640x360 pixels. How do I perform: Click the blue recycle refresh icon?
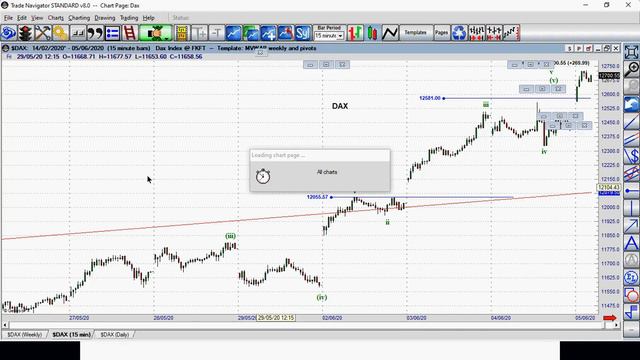(459, 33)
